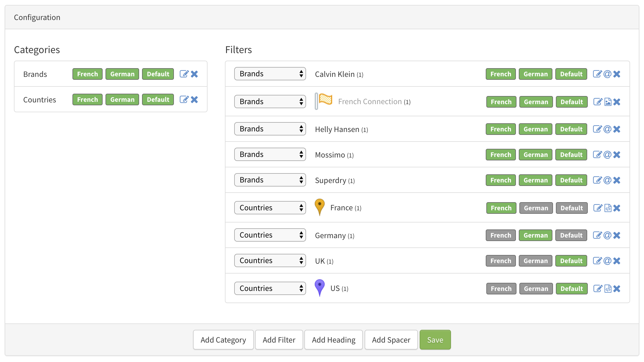Open category dropdown for Calvin Klein
Image resolution: width=644 pixels, height=362 pixels.
click(x=270, y=74)
